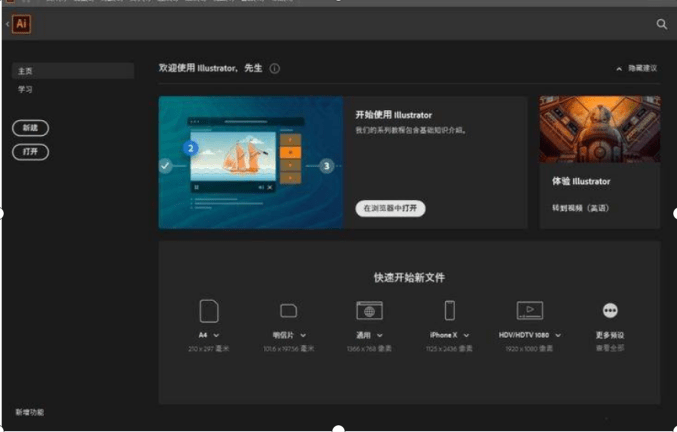Click the 查看全部 view all text
Screen dimensions: 677x432
tap(610, 348)
